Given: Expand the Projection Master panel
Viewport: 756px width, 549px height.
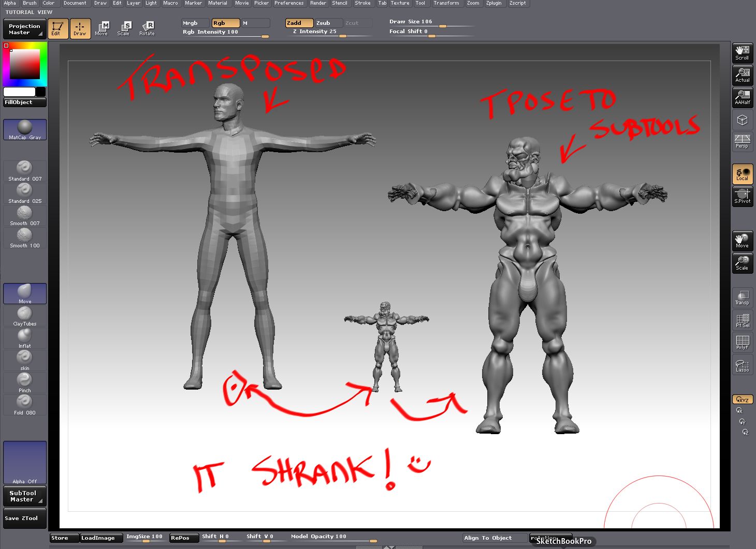Looking at the screenshot, I should (x=24, y=29).
